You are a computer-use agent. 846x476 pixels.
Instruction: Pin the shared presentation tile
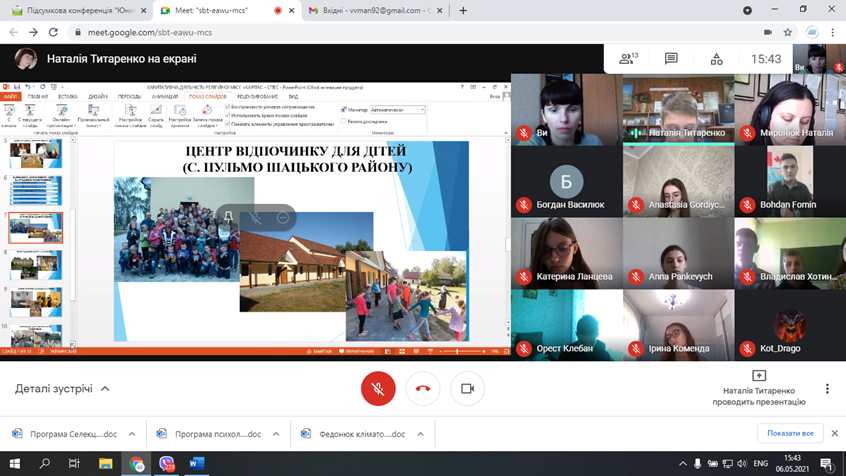[x=228, y=217]
